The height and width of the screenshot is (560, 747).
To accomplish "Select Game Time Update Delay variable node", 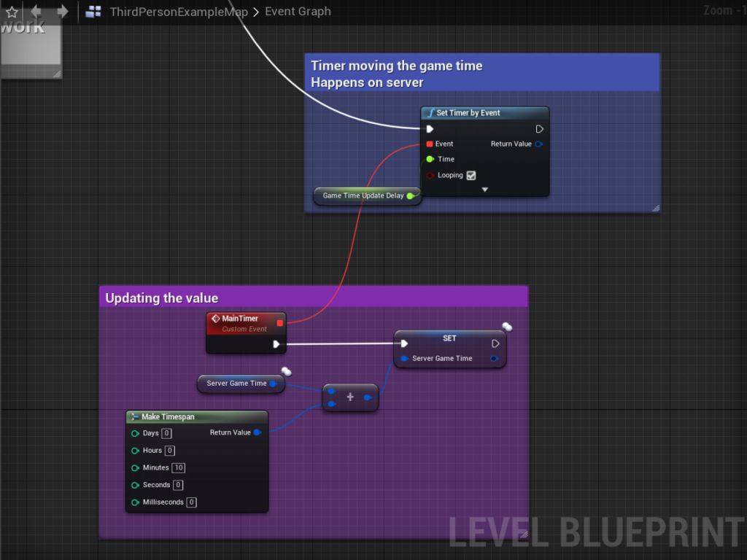I will coord(367,195).
